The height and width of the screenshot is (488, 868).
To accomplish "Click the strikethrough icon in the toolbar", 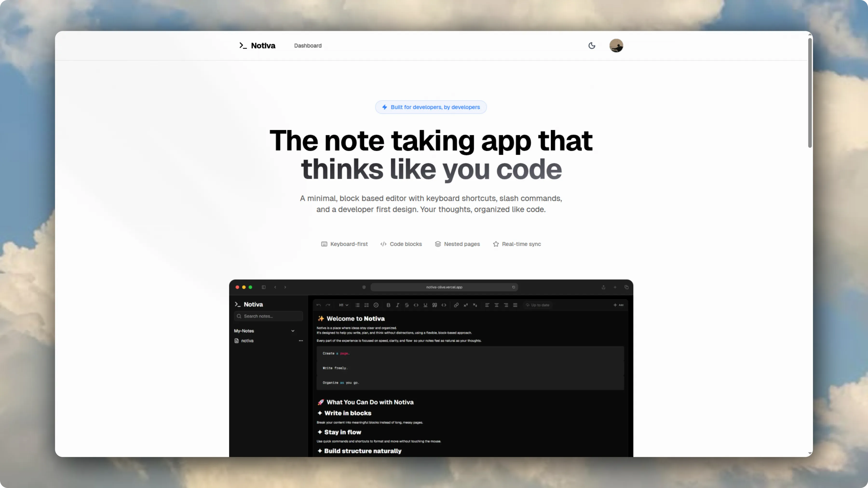I will click(x=407, y=305).
